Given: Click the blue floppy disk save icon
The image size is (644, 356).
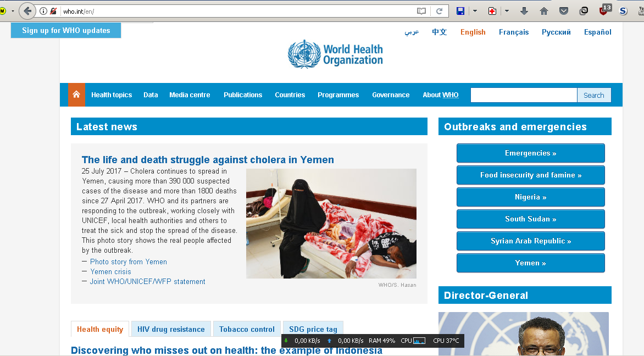Looking at the screenshot, I should click(460, 11).
